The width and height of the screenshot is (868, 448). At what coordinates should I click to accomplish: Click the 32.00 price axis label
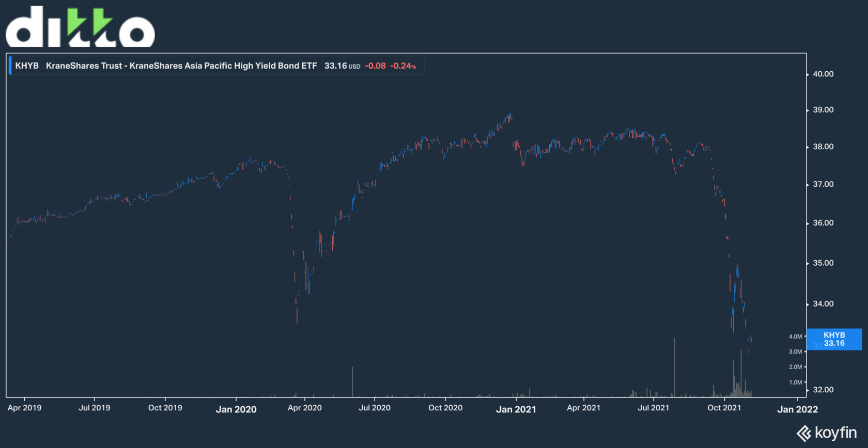(x=823, y=390)
